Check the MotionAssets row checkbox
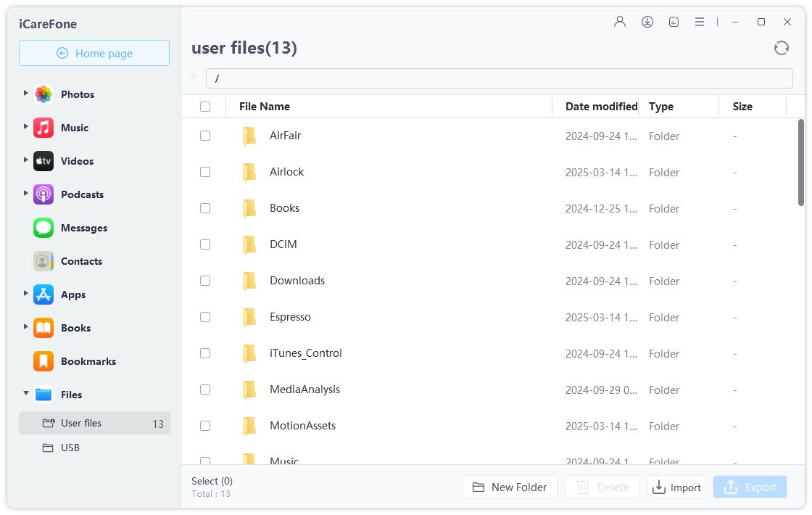This screenshot has width=812, height=515. pos(205,426)
